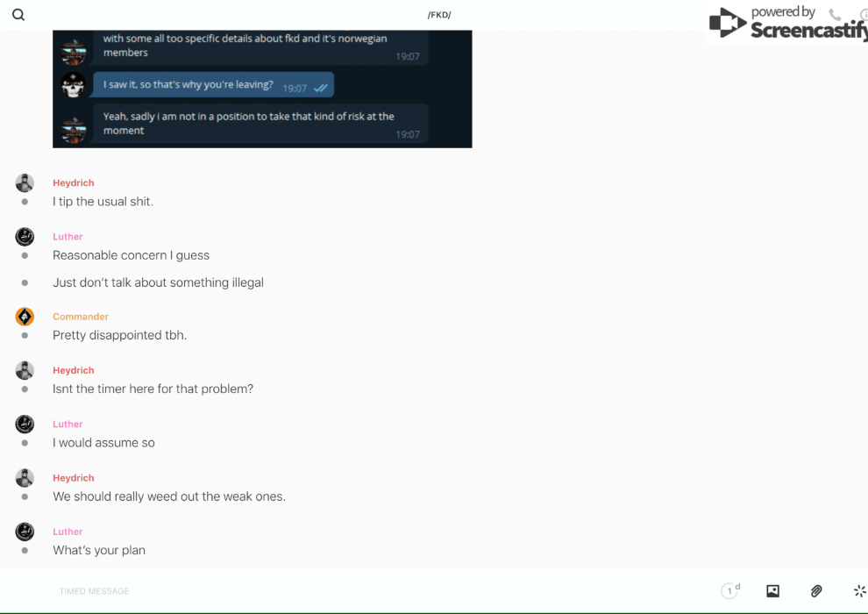
Task: Click the Commander username label
Action: click(81, 317)
